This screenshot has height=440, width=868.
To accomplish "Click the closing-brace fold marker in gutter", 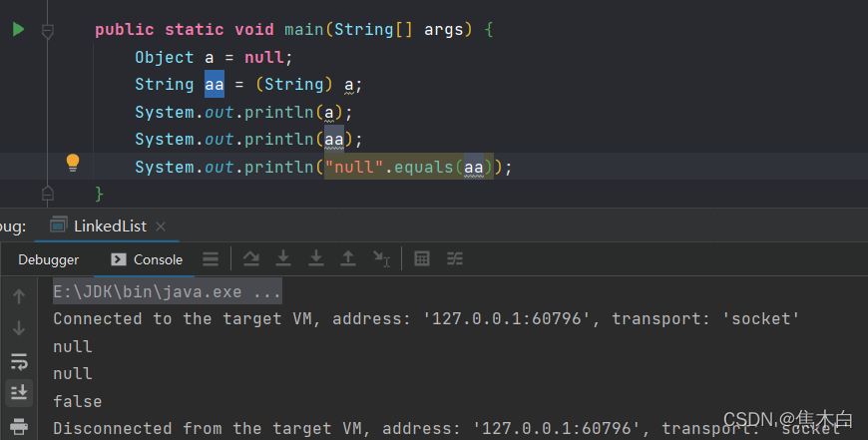I will pyautogui.click(x=47, y=192).
